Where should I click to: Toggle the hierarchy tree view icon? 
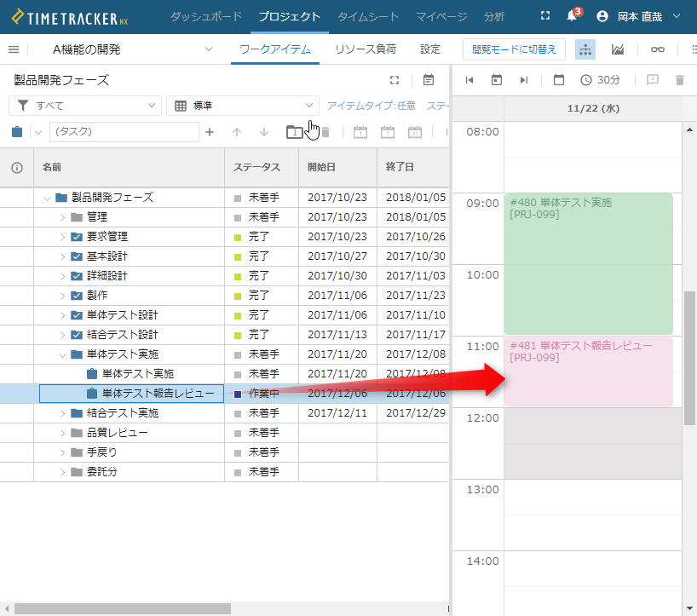click(x=585, y=49)
